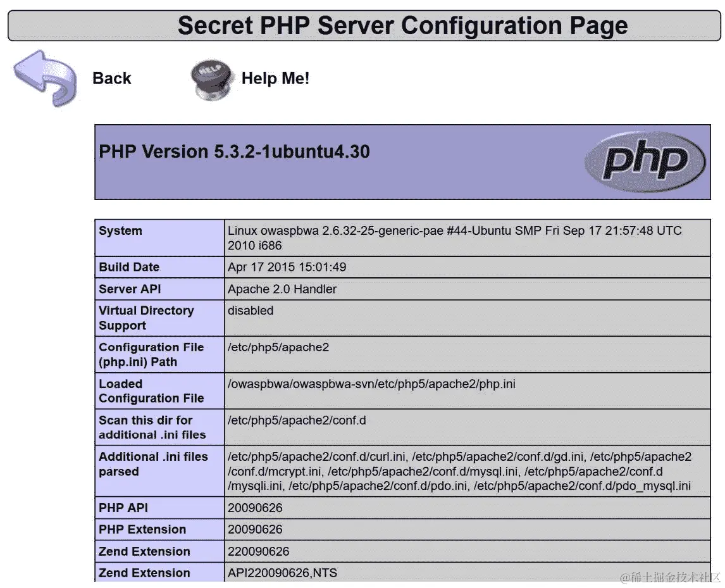
Task: Click the PHP API label
Action: 123,508
